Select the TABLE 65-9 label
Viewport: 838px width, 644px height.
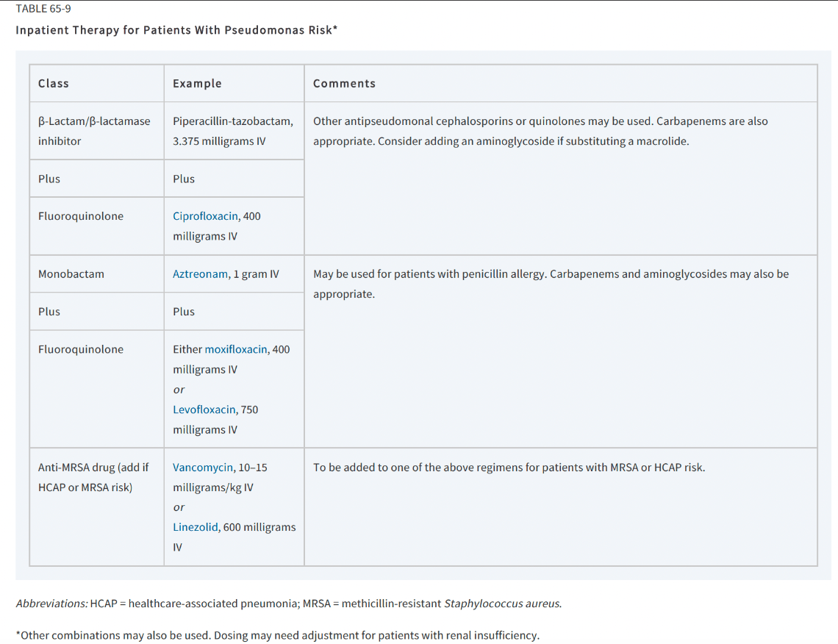click(x=43, y=9)
